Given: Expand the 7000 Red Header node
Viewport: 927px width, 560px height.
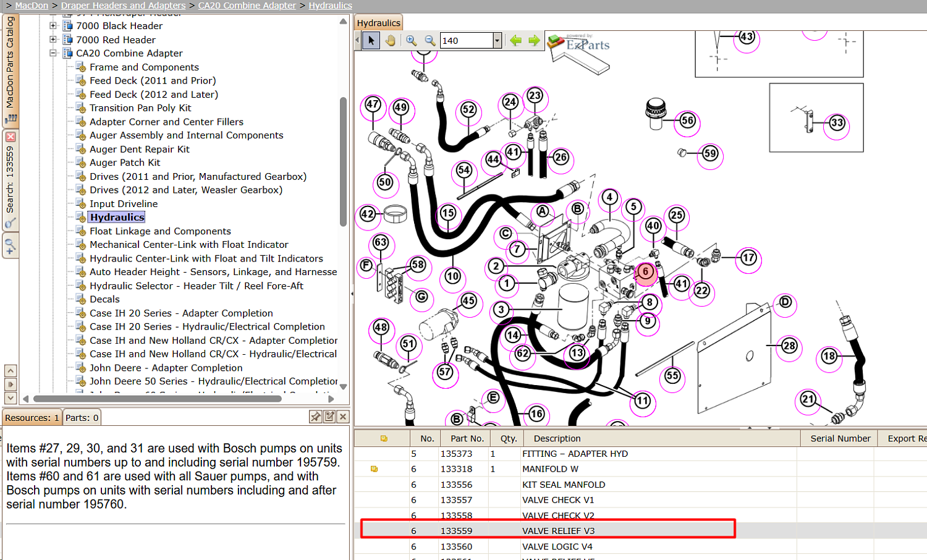Looking at the screenshot, I should pyautogui.click(x=53, y=40).
